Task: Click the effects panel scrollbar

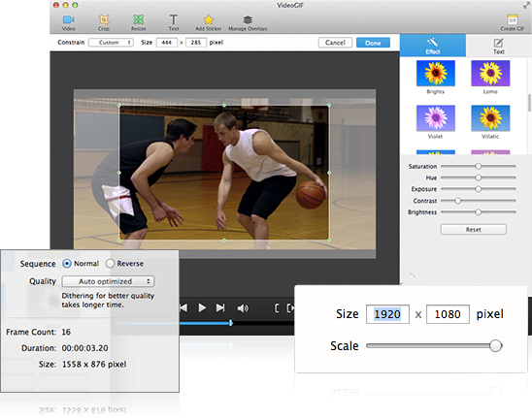Action: coord(529,103)
